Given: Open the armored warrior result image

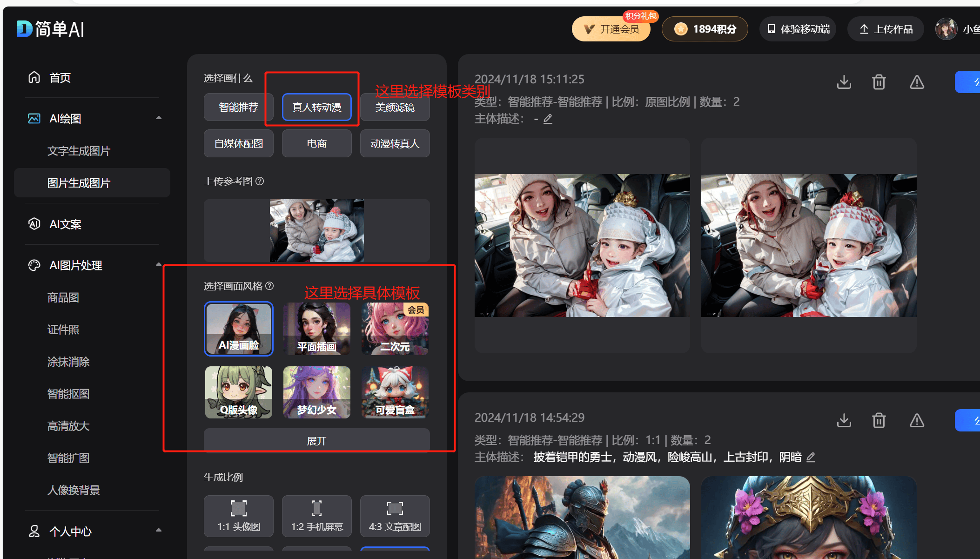Looking at the screenshot, I should (x=582, y=518).
